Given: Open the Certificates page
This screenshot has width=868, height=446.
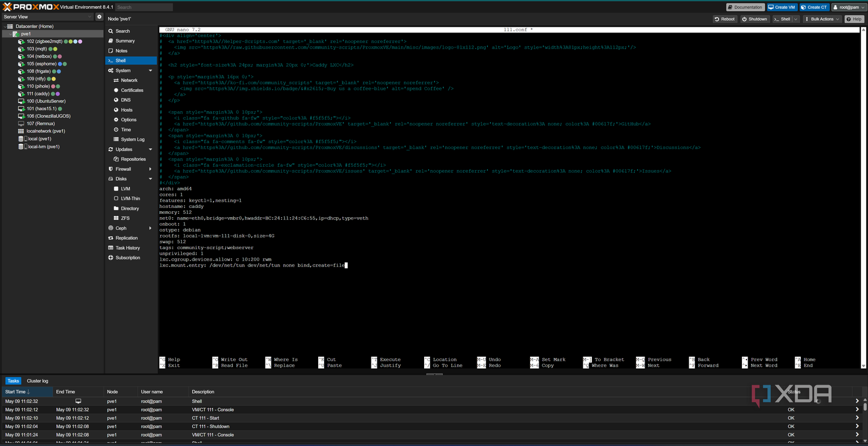Looking at the screenshot, I should [x=131, y=90].
